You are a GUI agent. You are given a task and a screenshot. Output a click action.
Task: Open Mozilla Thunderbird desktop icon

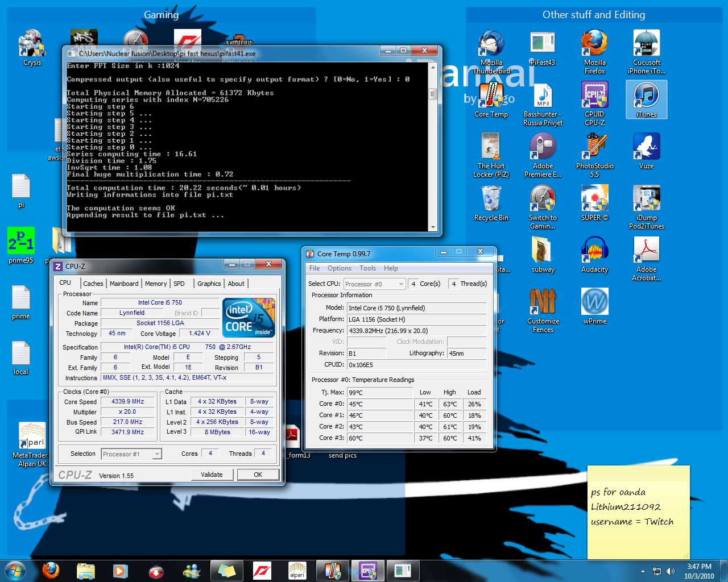pos(491,52)
